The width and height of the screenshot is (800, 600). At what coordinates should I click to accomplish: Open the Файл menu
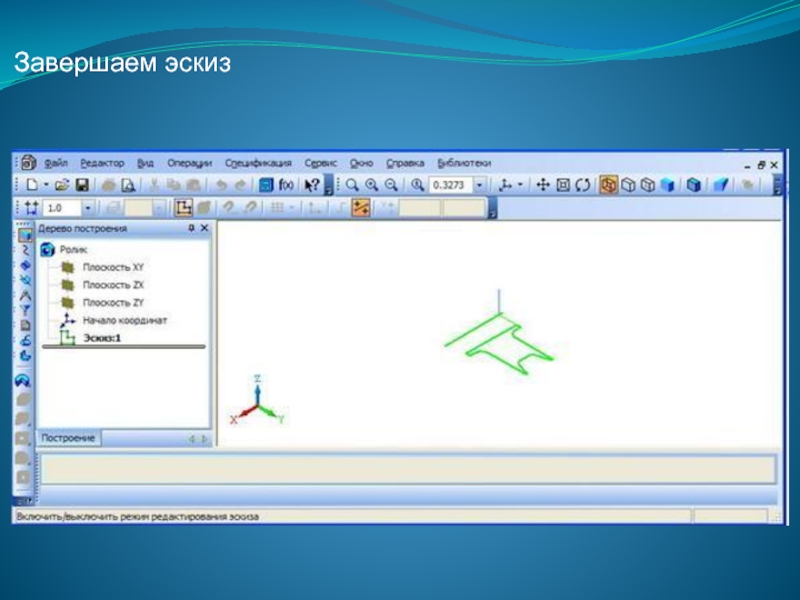[x=56, y=163]
